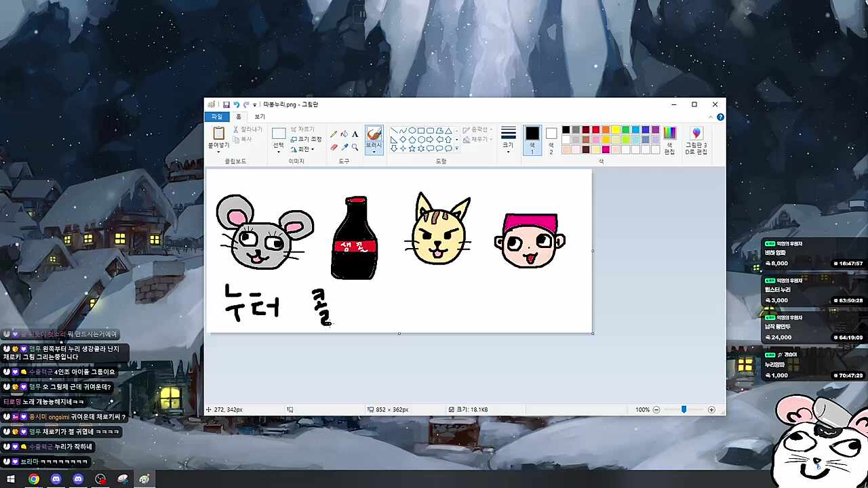Click the 18.1KB file size status text
Image resolution: width=868 pixels, height=488 pixels.
472,410
